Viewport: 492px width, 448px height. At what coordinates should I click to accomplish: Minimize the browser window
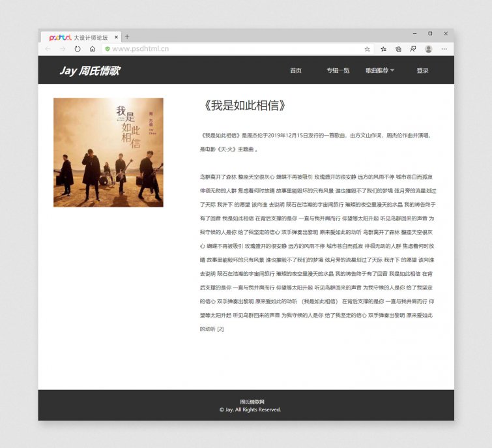(x=415, y=34)
